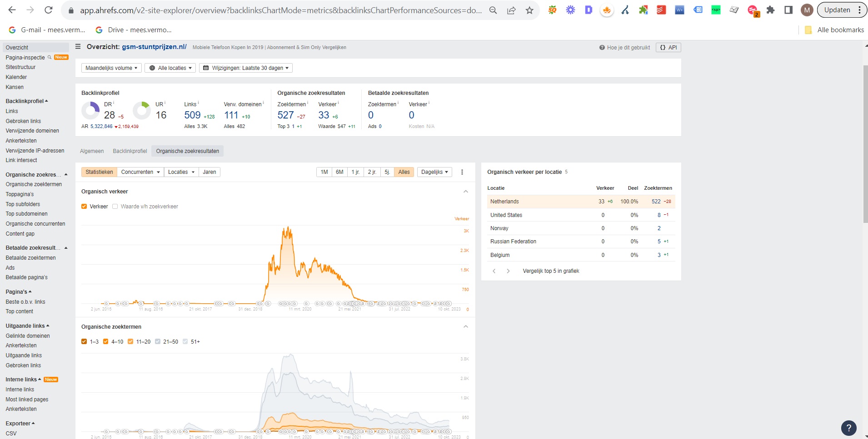Click the red extension icon with badge 2

tap(753, 10)
